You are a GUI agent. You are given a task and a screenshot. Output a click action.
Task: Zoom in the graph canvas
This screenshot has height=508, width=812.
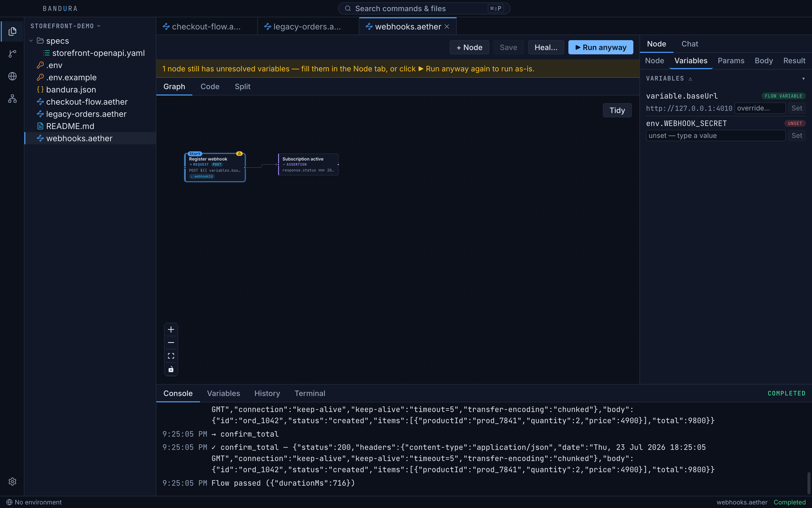point(171,330)
